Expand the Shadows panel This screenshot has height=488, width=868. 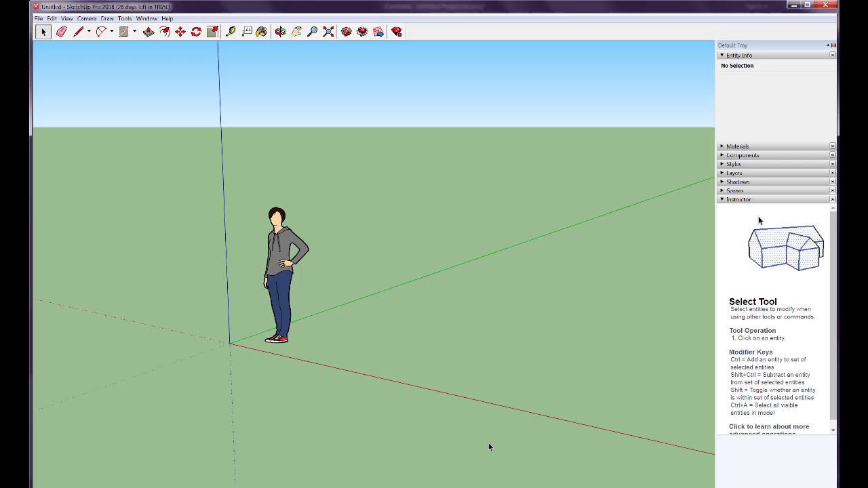[722, 182]
